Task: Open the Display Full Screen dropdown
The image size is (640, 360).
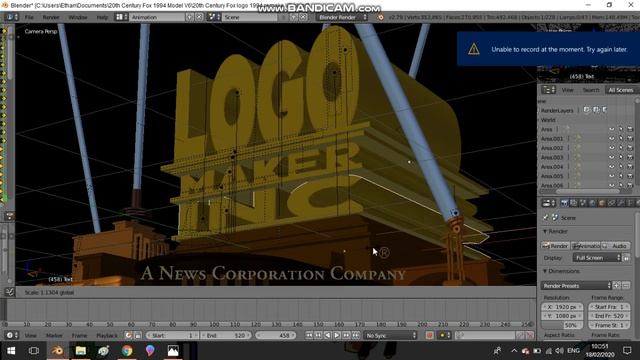Action: click(x=597, y=258)
